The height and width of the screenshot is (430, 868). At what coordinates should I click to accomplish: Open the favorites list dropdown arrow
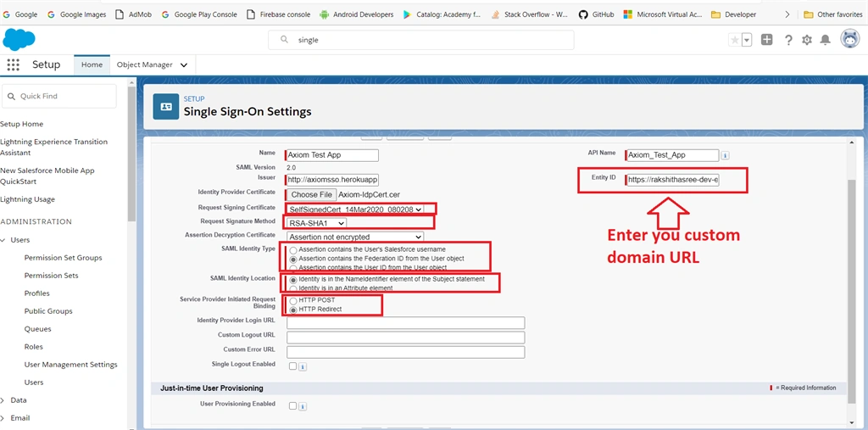click(x=747, y=40)
